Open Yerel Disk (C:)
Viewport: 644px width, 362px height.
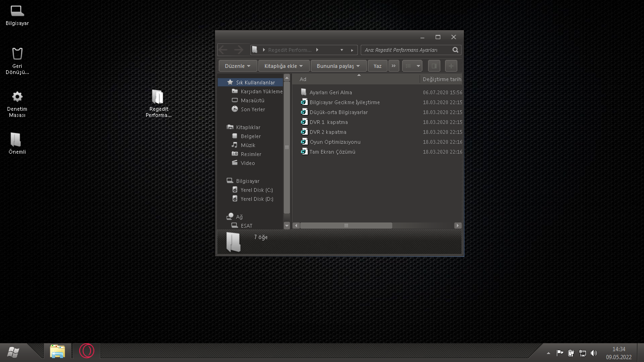pos(253,190)
